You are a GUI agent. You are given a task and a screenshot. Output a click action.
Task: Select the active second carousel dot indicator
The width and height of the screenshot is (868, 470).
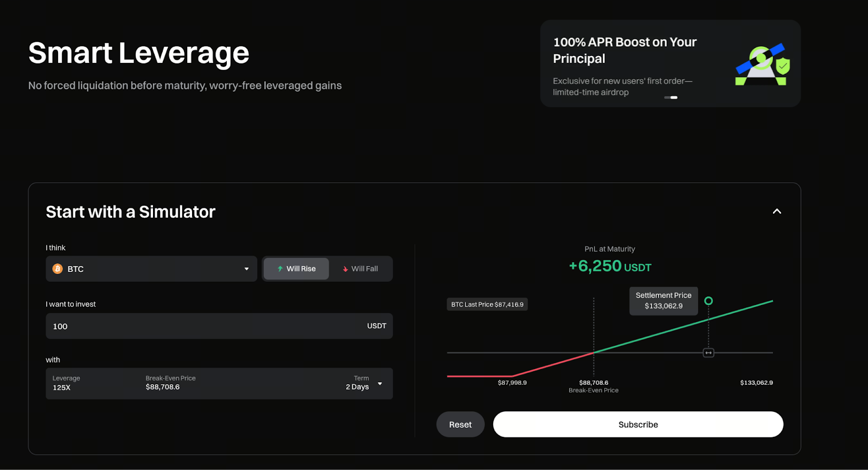coord(674,98)
